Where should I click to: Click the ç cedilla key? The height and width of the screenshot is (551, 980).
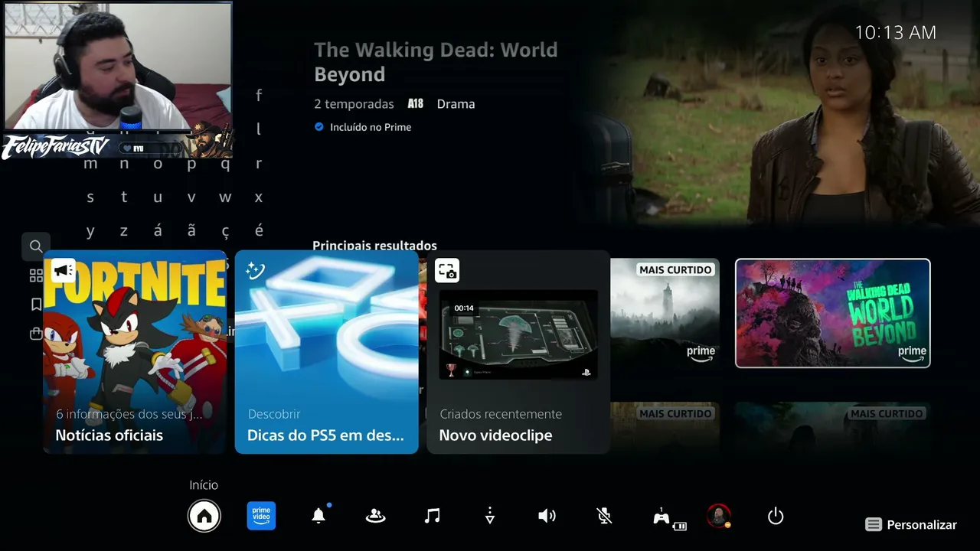(225, 231)
